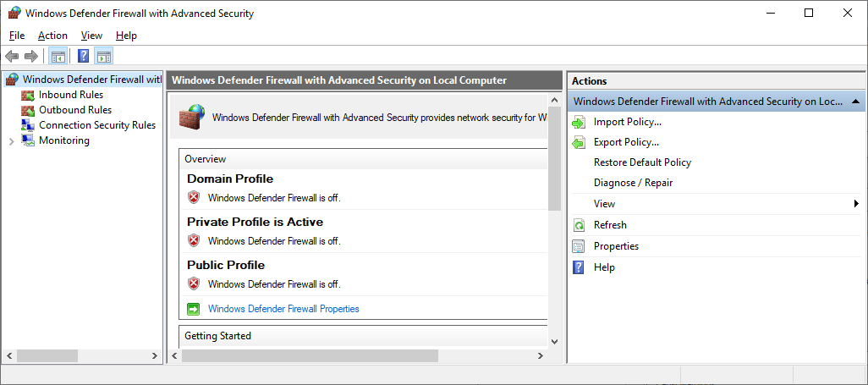
Task: Click the Private Profile is Active heading
Action: tap(255, 222)
